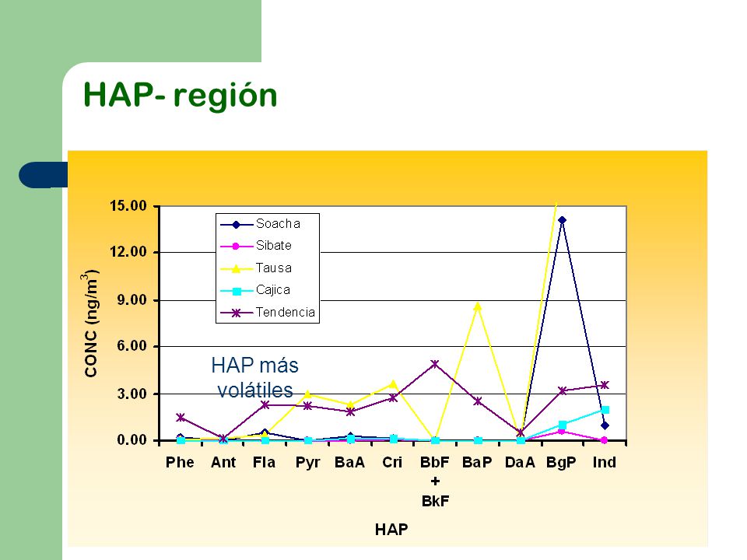Click the 'BaP' x-axis category label
The height and width of the screenshot is (560, 747).
click(x=477, y=462)
